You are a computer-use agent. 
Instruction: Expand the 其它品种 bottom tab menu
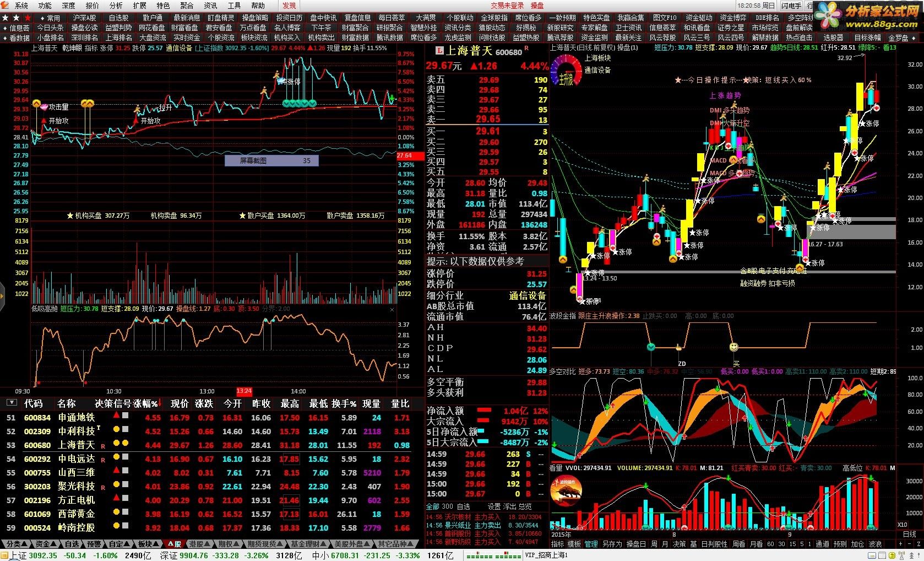[396, 544]
